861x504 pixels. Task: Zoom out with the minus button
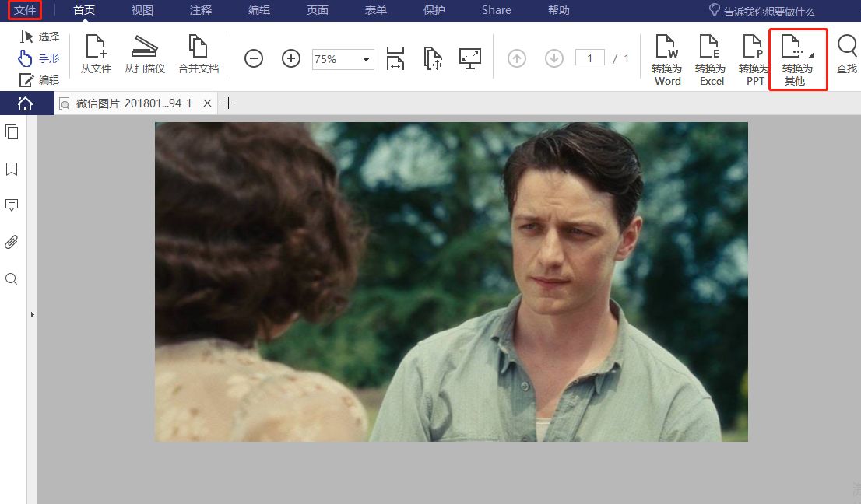click(x=254, y=58)
